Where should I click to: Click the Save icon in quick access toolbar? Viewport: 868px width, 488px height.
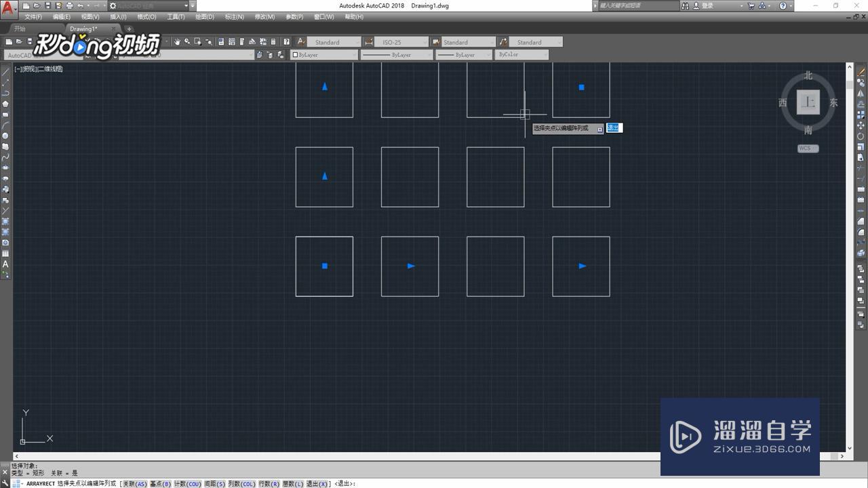pos(47,5)
